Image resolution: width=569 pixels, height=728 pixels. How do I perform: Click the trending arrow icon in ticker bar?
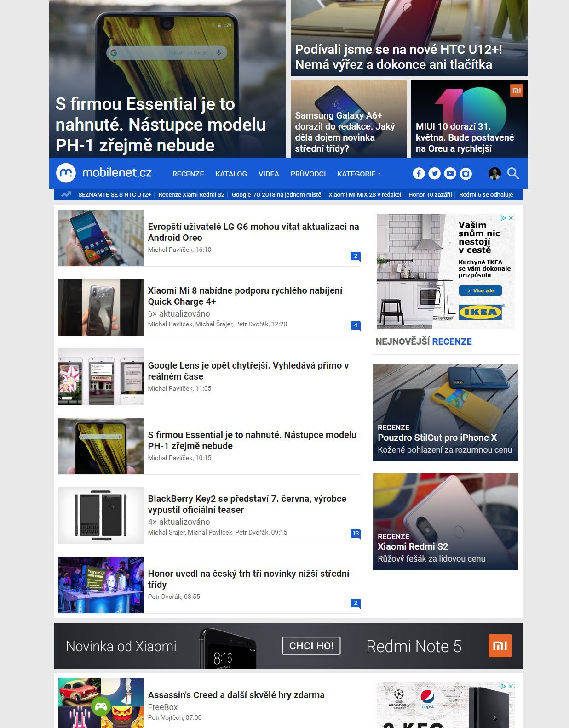tap(66, 194)
